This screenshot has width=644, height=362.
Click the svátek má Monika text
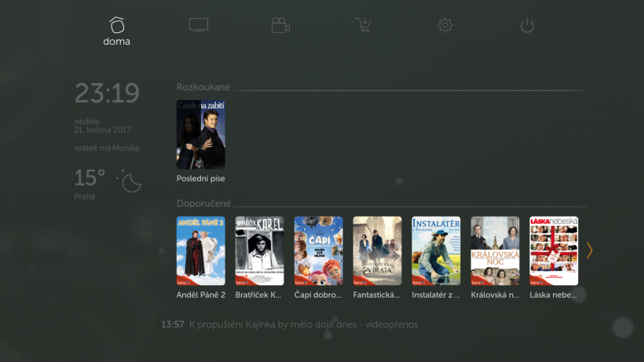pos(107,148)
